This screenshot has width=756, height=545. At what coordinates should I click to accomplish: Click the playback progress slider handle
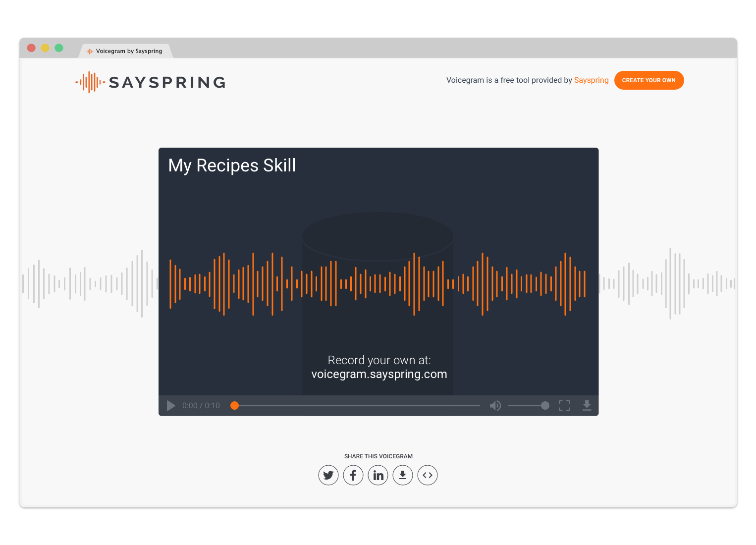coord(235,406)
